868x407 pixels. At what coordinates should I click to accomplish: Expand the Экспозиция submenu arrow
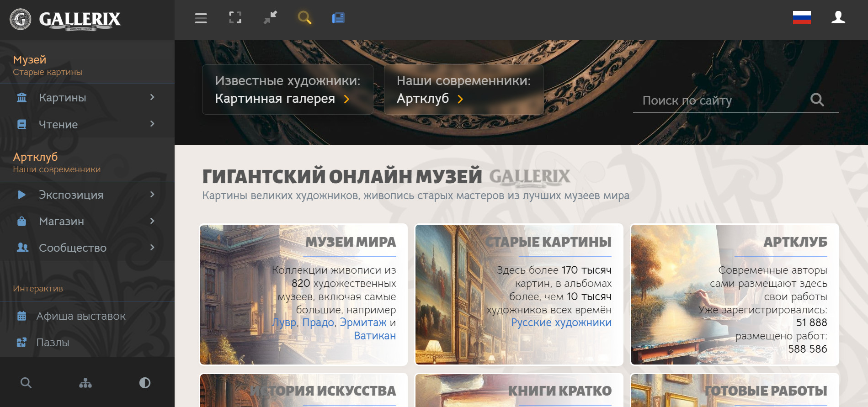pyautogui.click(x=152, y=194)
